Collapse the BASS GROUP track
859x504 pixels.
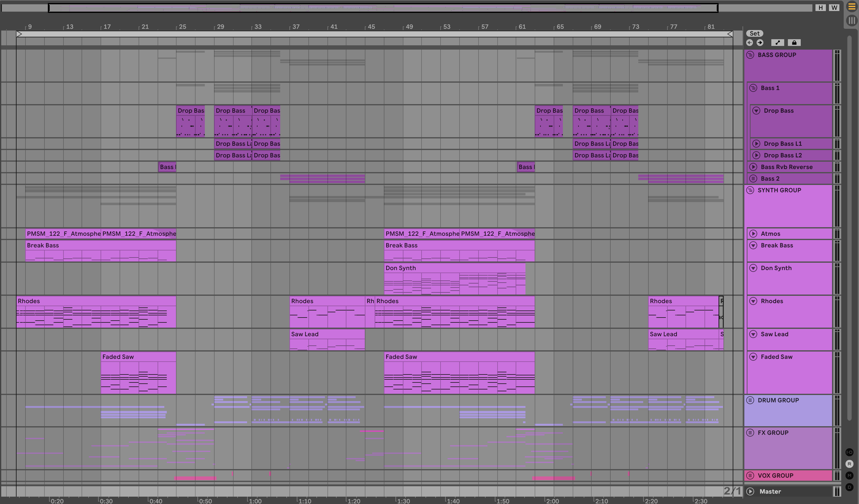point(750,55)
